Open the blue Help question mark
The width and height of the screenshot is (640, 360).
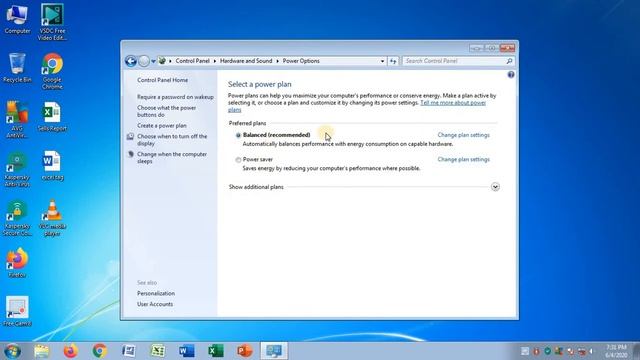pyautogui.click(x=511, y=75)
